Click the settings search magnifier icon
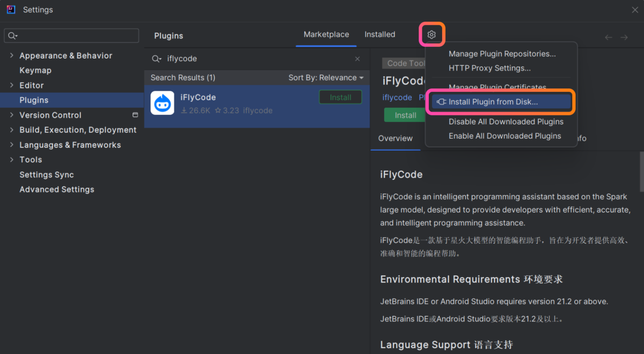Image resolution: width=644 pixels, height=354 pixels. tap(12, 36)
